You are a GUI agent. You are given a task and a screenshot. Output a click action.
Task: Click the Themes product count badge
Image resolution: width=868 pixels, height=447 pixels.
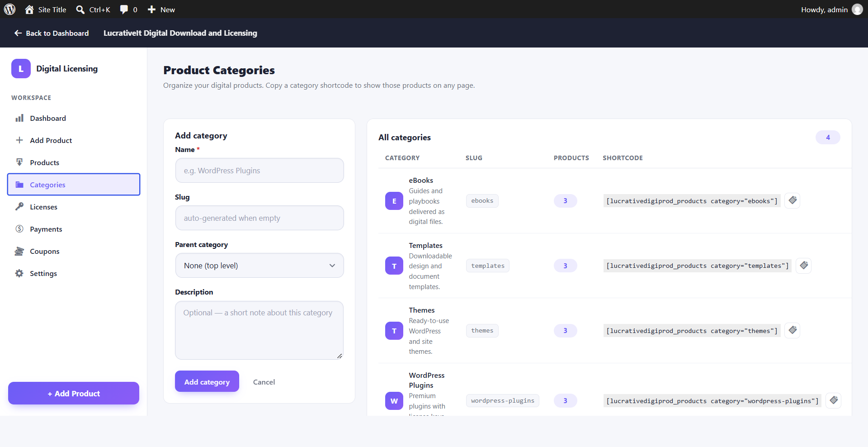pos(565,331)
